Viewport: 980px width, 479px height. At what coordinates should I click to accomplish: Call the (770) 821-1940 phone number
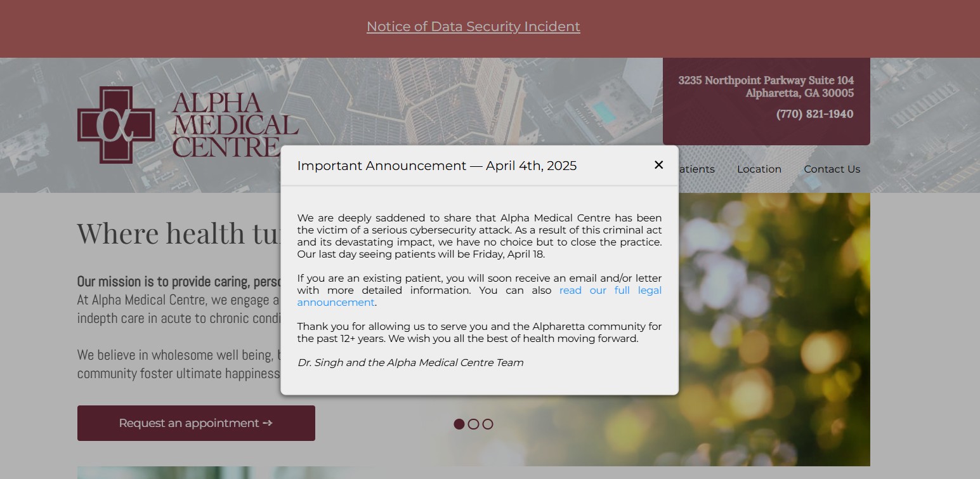[x=814, y=114]
